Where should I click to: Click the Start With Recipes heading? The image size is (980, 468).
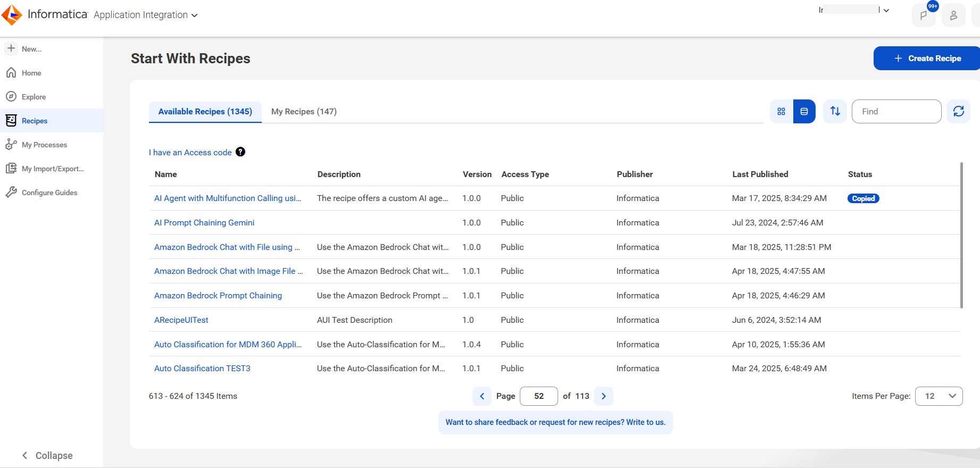[190, 59]
